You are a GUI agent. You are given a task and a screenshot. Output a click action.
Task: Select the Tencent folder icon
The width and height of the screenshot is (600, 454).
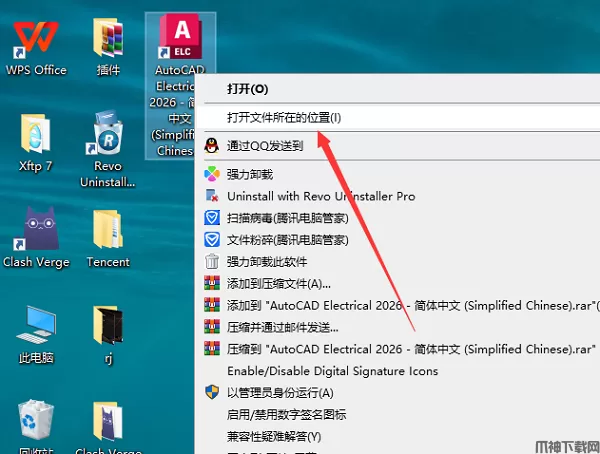pyautogui.click(x=108, y=229)
